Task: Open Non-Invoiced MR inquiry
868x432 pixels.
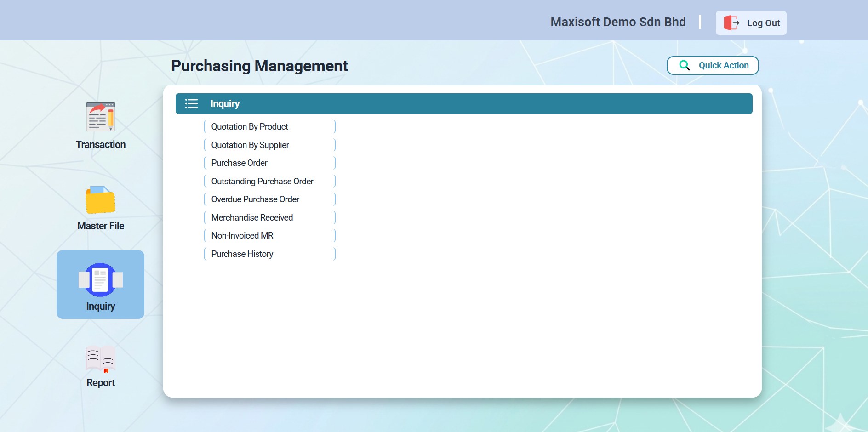Action: pyautogui.click(x=270, y=235)
